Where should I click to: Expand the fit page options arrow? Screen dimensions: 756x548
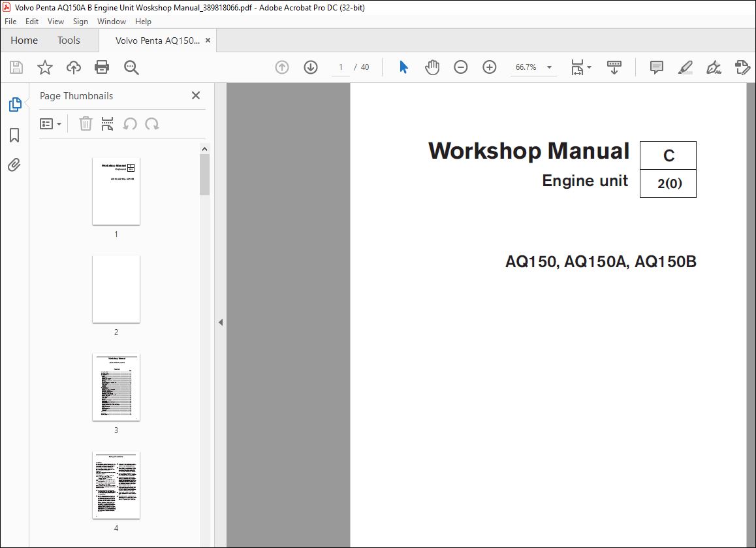click(589, 67)
